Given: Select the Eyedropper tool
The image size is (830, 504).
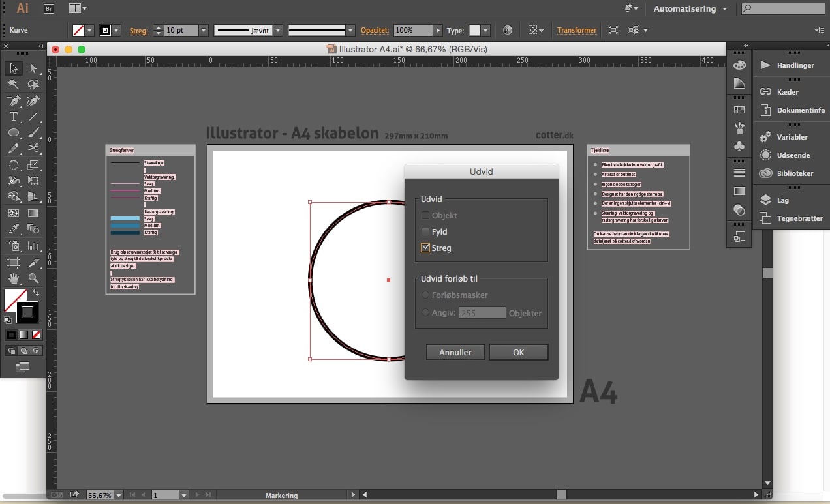Looking at the screenshot, I should click(x=13, y=229).
